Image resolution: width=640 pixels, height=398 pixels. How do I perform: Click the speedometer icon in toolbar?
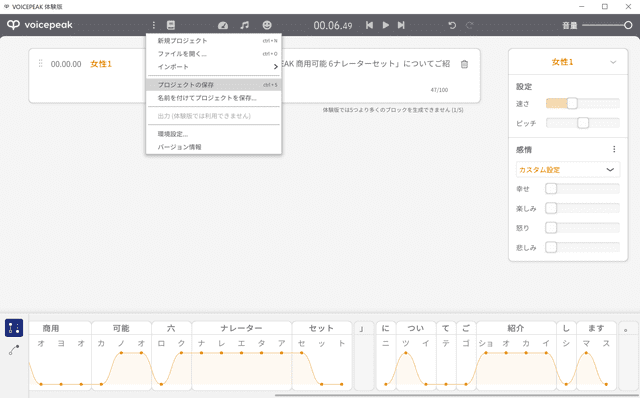click(223, 25)
